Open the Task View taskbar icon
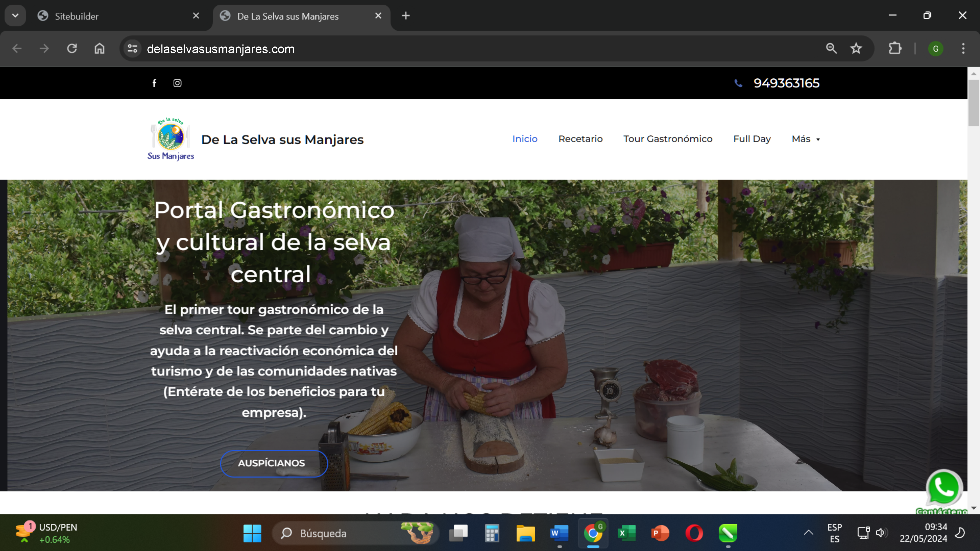This screenshot has width=980, height=551. (458, 533)
